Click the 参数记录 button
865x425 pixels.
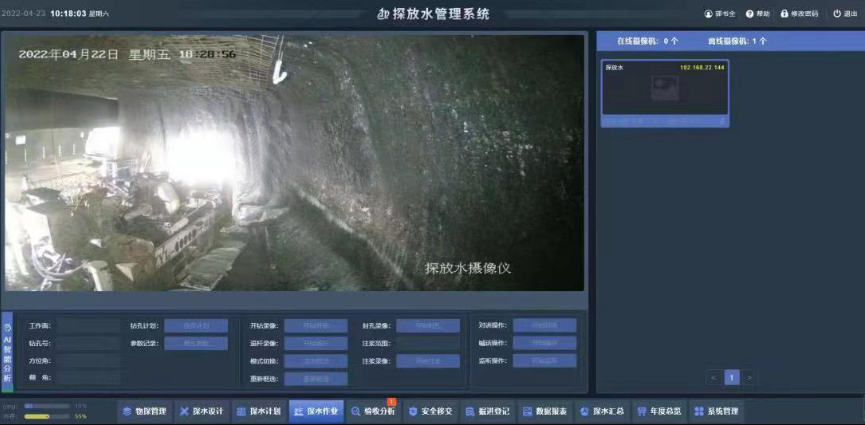pos(196,343)
